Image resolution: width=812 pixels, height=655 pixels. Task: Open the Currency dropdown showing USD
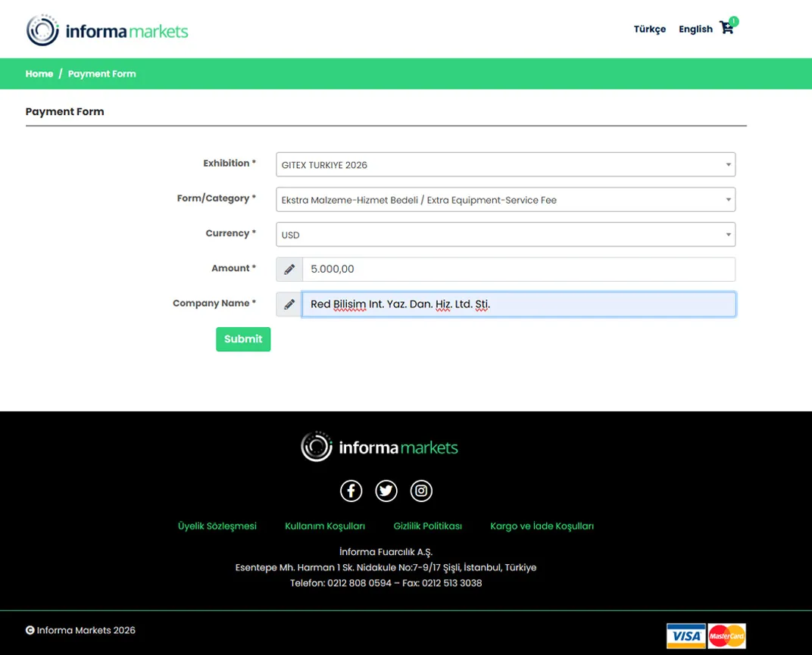505,235
